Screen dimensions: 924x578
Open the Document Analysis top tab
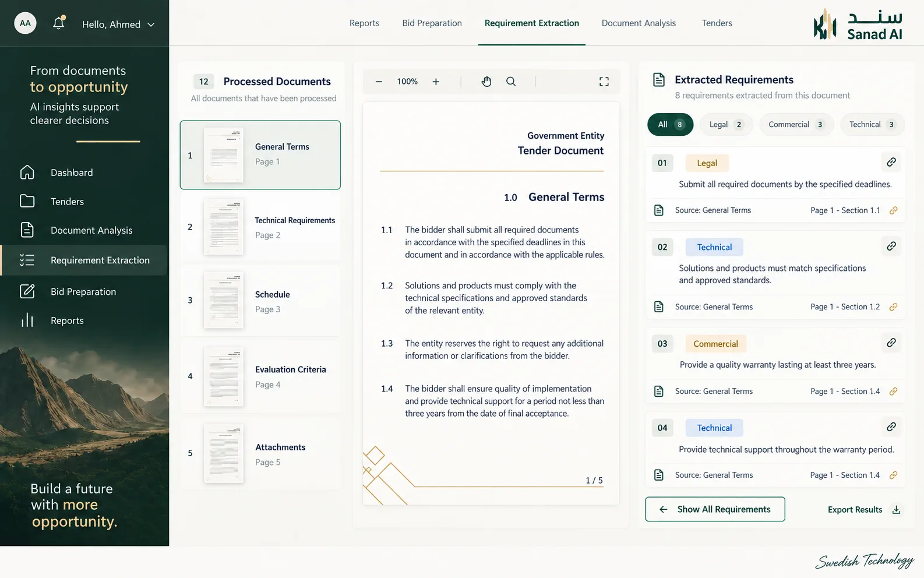pyautogui.click(x=639, y=23)
